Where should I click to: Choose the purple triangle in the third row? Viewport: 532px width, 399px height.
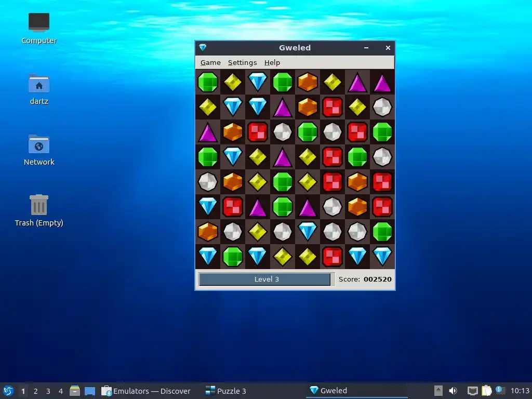coord(208,132)
